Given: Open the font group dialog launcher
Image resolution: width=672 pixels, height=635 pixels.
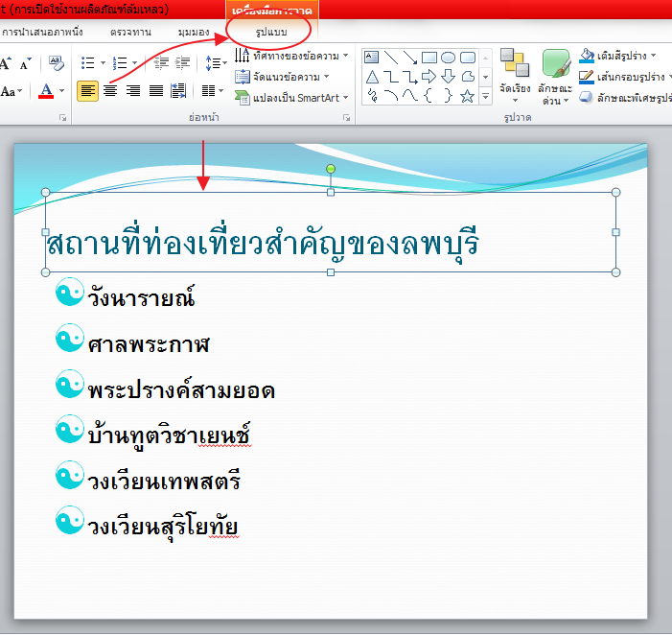Looking at the screenshot, I should pyautogui.click(x=63, y=118).
